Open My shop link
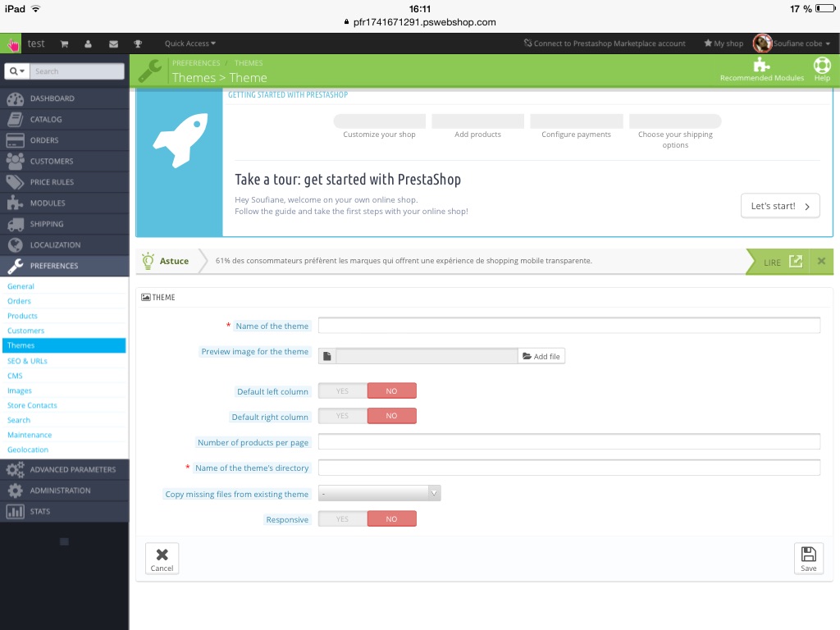Screen dimensions: 840x630 pyautogui.click(x=724, y=43)
